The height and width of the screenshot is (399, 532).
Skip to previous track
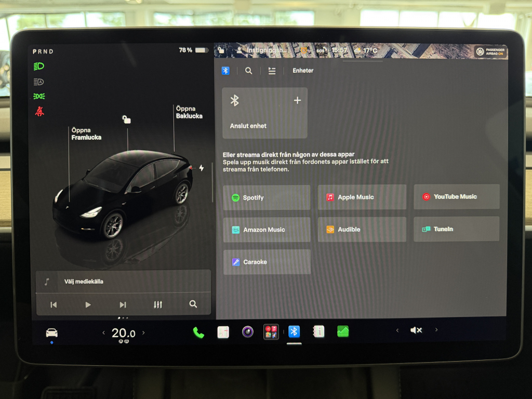pyautogui.click(x=54, y=304)
